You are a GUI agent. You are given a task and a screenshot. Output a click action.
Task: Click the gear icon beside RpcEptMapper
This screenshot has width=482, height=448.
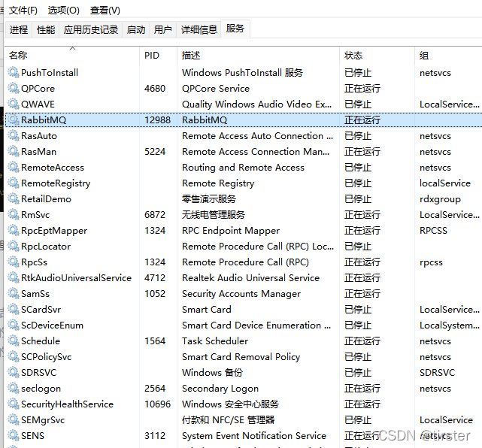click(13, 231)
